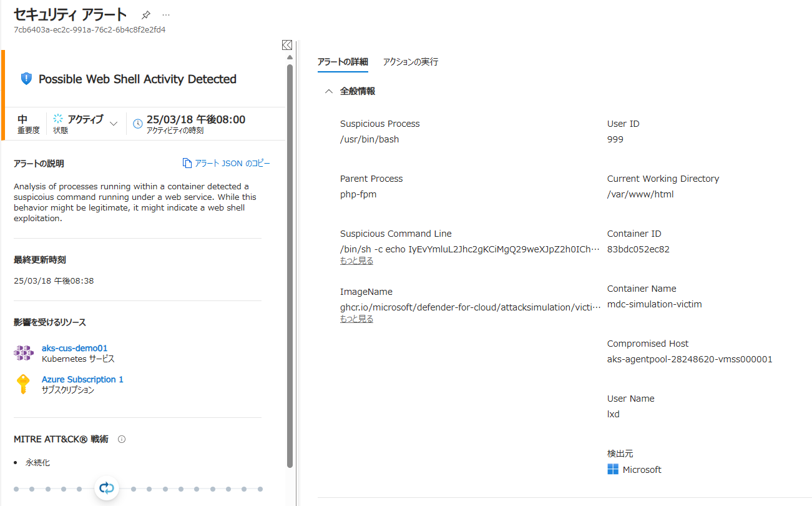This screenshot has width=812, height=506.
Task: Open the active status dropdown
Action: tap(114, 124)
